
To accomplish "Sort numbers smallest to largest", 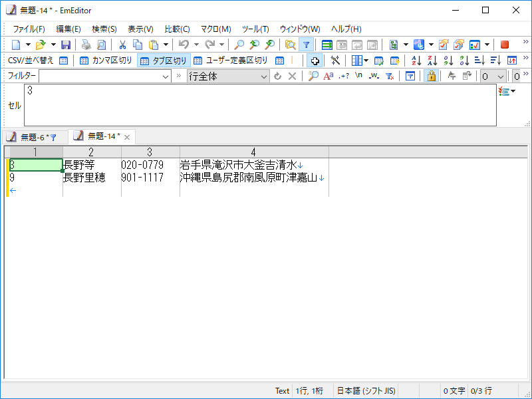I will pos(448,61).
